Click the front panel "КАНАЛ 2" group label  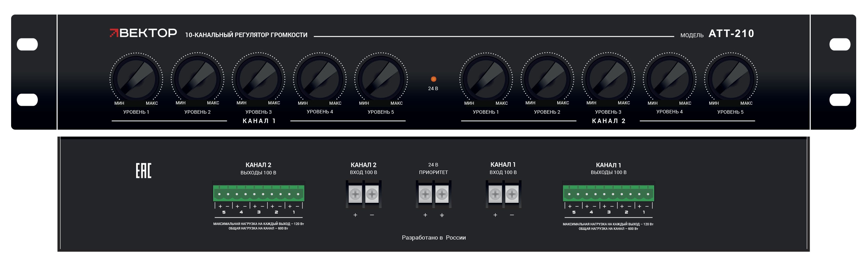pos(609,121)
